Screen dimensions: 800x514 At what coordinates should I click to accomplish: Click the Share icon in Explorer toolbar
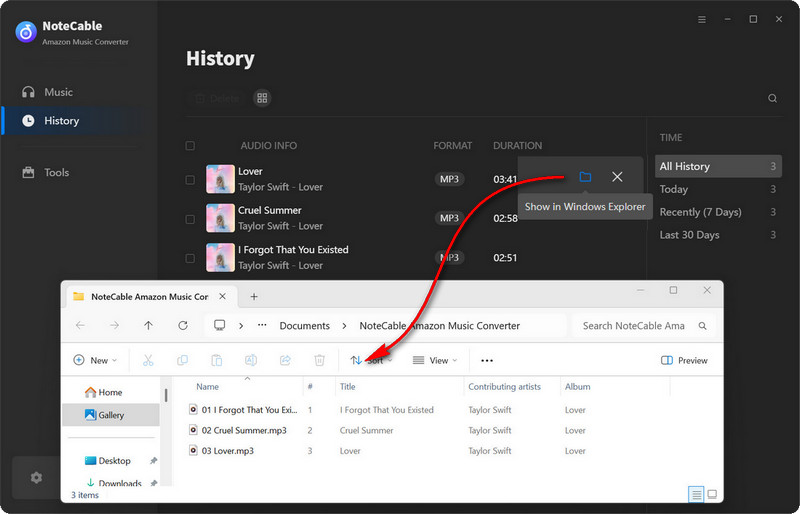[285, 360]
